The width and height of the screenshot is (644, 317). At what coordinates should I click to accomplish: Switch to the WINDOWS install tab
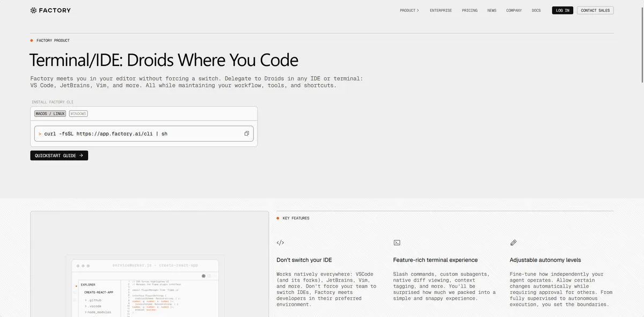[x=78, y=113]
